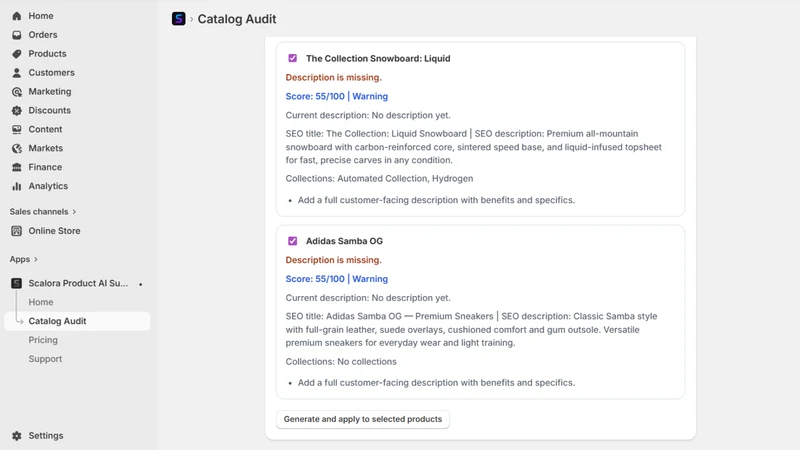Open the Scalora app Home subpage
The image size is (800, 450).
[x=41, y=302]
